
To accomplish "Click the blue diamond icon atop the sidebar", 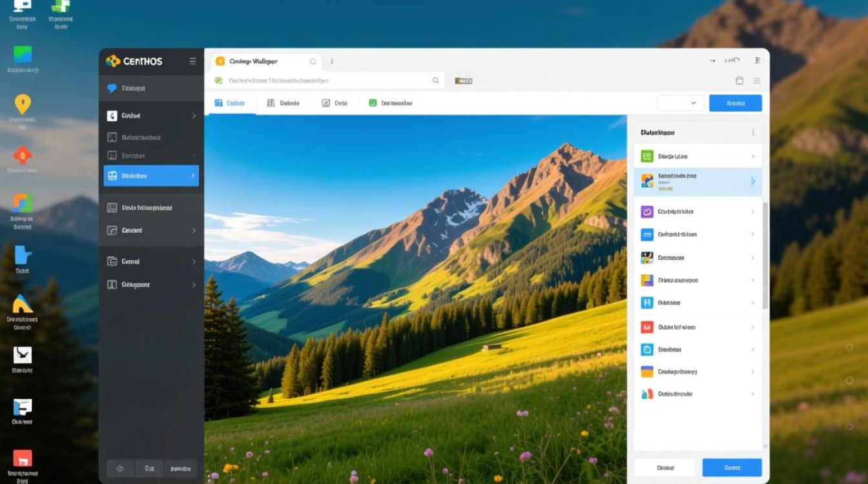I will (x=112, y=88).
